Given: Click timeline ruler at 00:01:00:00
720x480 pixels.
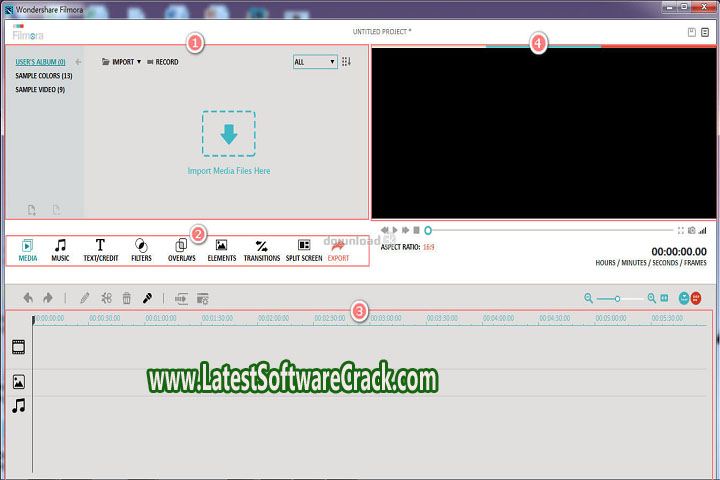Looking at the screenshot, I should [x=161, y=318].
